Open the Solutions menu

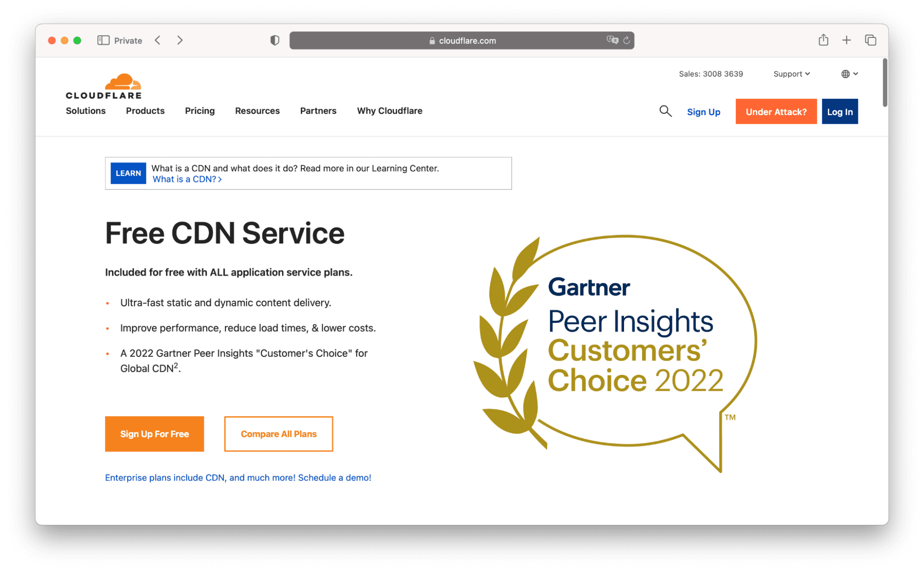(86, 111)
